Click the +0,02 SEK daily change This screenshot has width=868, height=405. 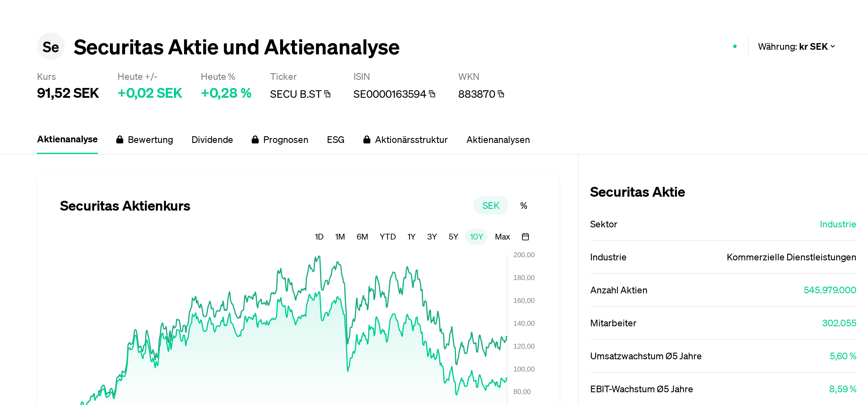(x=150, y=93)
